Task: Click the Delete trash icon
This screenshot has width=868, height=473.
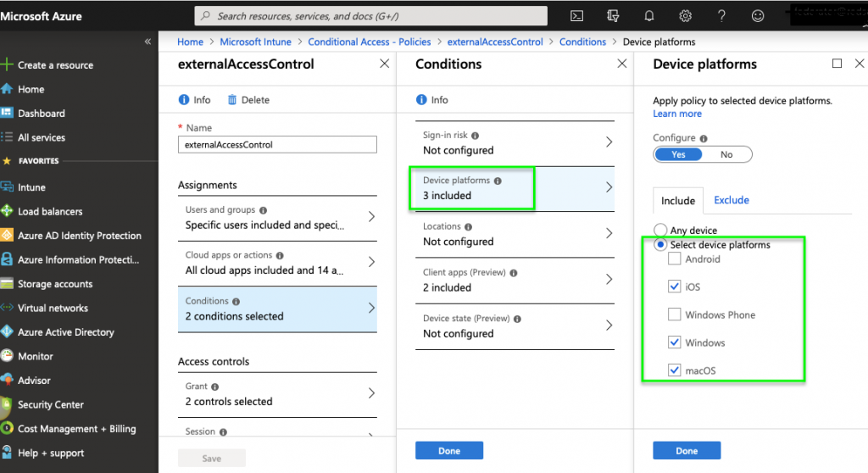Action: tap(232, 100)
